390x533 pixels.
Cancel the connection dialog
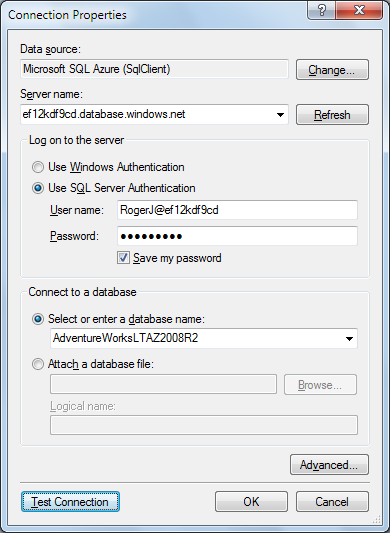coord(332,502)
